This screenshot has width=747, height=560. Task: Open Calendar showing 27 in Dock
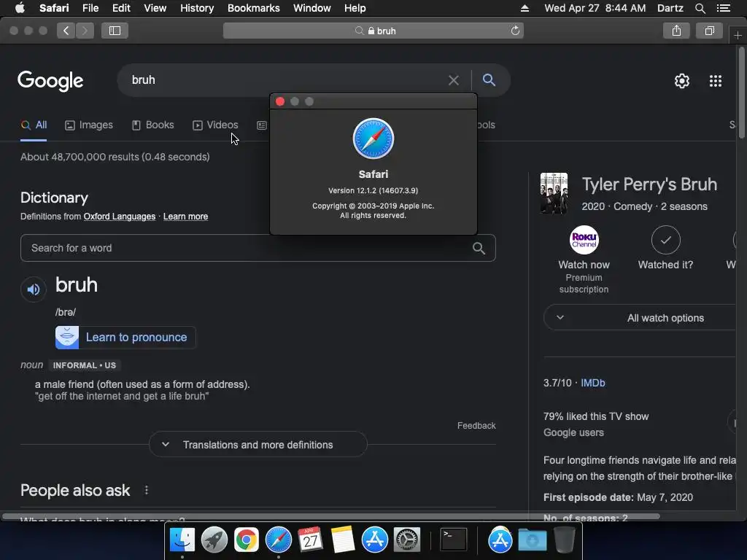tap(311, 540)
